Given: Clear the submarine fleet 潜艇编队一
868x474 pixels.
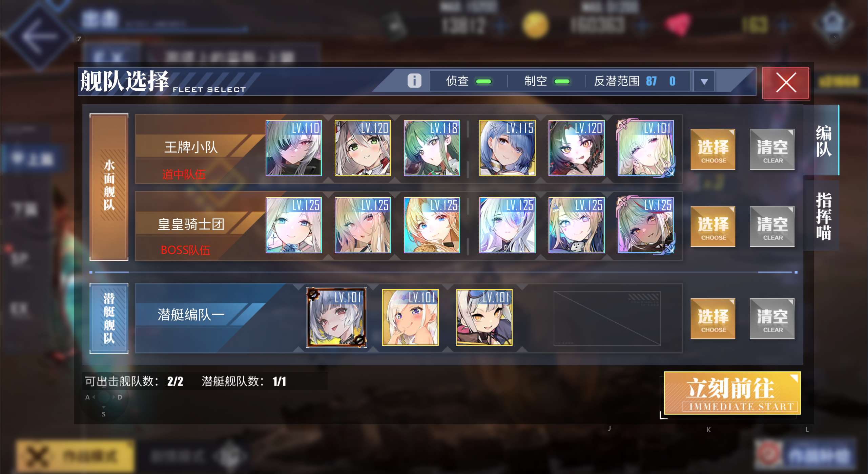Looking at the screenshot, I should pos(772,319).
